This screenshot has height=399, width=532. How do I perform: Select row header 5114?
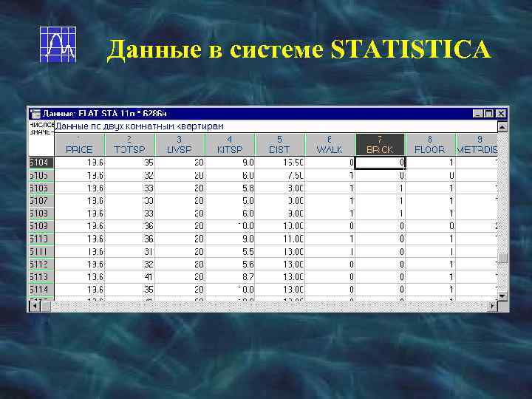click(x=41, y=290)
